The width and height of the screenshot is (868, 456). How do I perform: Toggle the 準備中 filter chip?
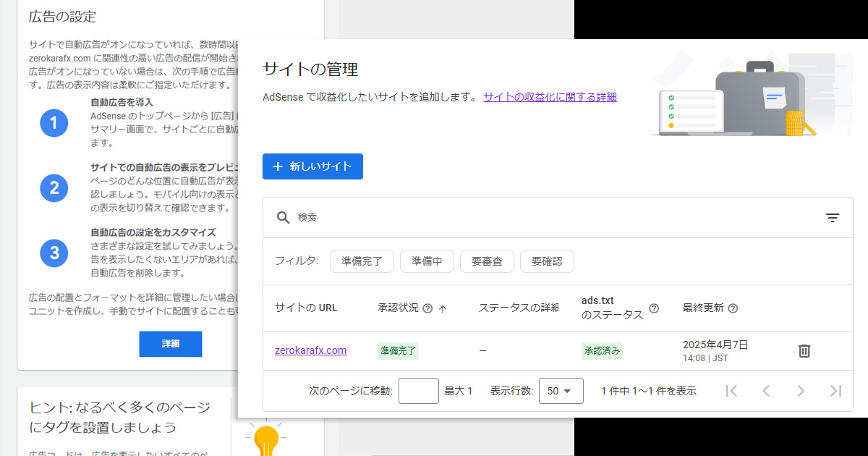[427, 261]
